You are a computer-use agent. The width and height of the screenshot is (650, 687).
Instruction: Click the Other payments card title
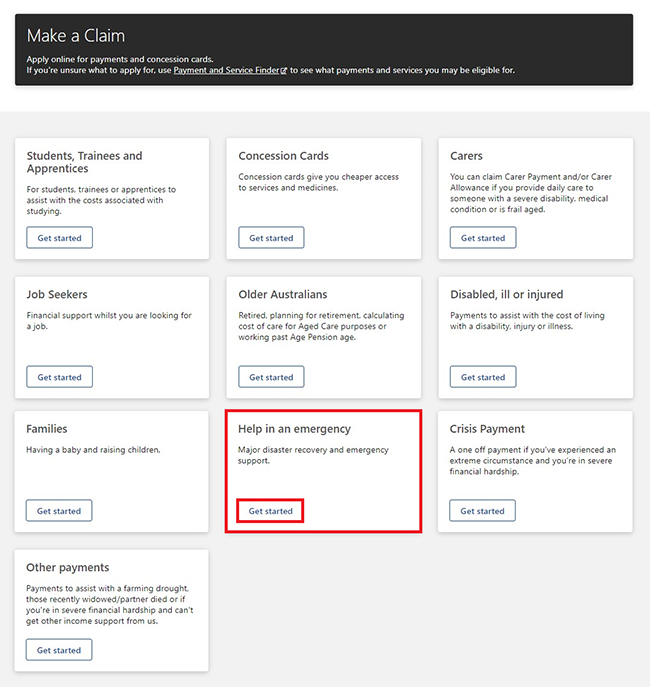tap(68, 568)
